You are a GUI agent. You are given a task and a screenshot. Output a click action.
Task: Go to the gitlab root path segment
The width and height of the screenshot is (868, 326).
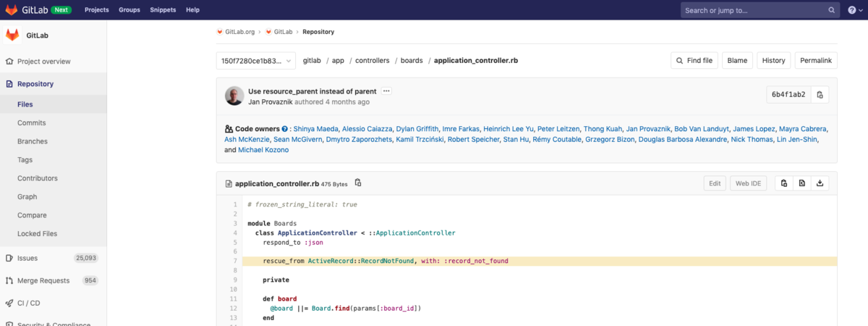(312, 61)
